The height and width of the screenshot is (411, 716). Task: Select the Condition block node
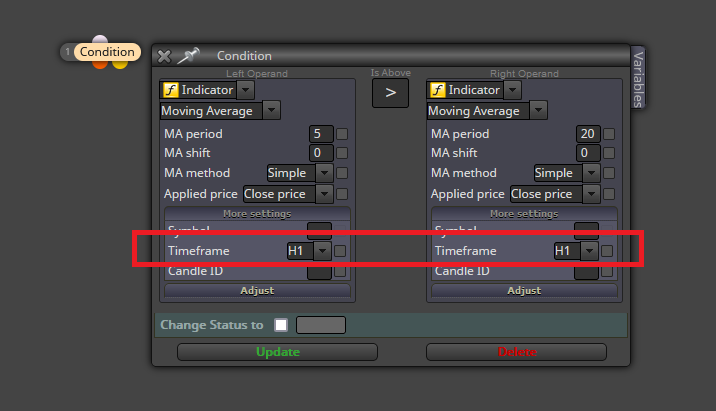coord(107,52)
